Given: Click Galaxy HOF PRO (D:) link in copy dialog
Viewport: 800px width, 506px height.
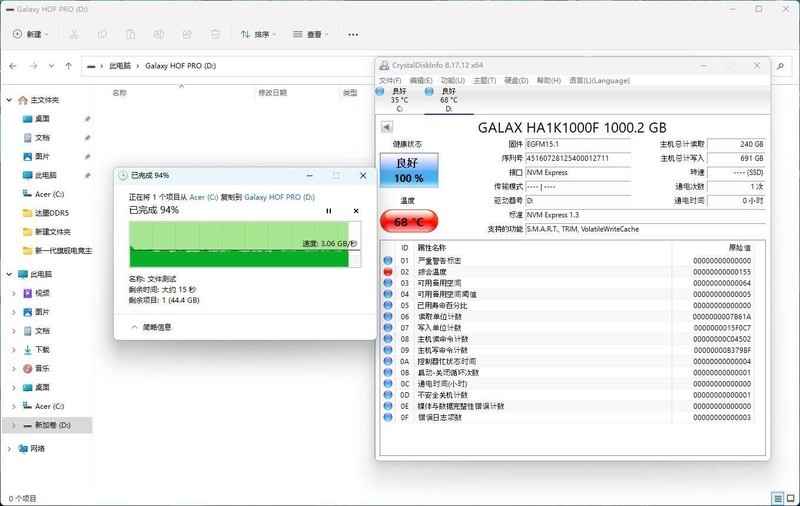Looking at the screenshot, I should click(x=280, y=197).
